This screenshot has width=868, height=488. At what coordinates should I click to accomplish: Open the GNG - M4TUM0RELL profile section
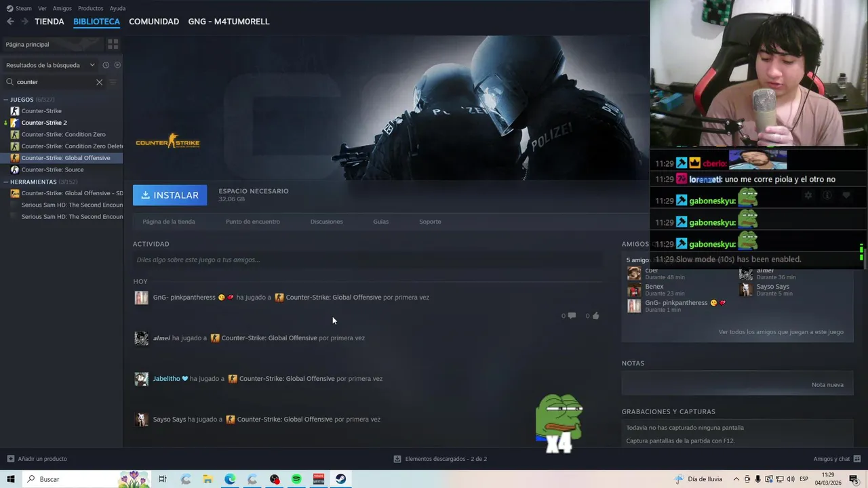[x=229, y=22]
